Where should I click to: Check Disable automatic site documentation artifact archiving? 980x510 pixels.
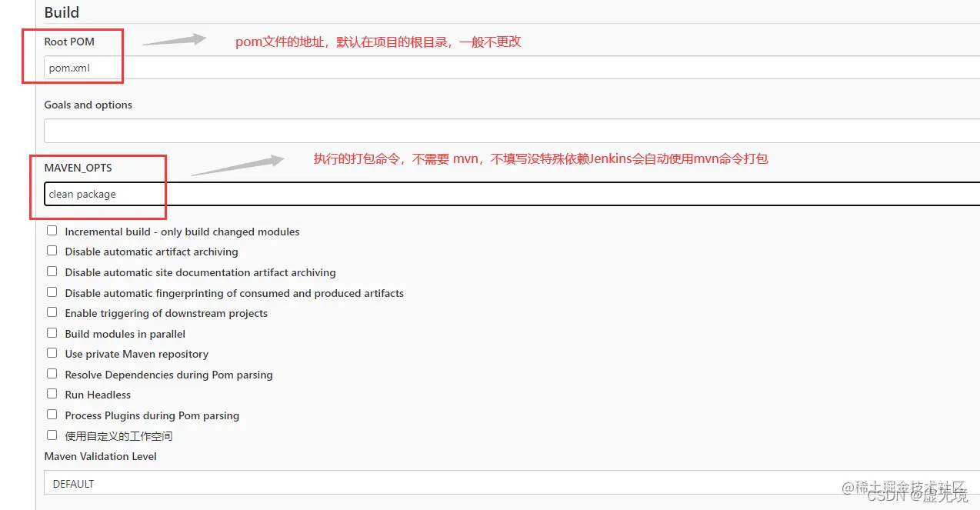52,272
